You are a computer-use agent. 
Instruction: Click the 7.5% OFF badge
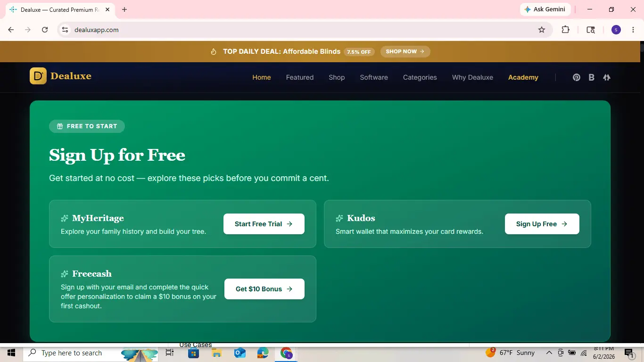pos(359,52)
